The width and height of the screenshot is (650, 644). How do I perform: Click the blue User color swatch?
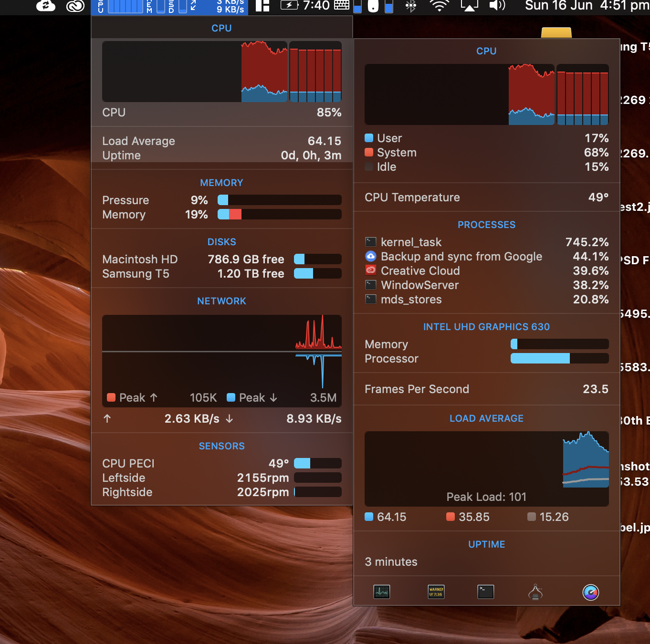(369, 138)
